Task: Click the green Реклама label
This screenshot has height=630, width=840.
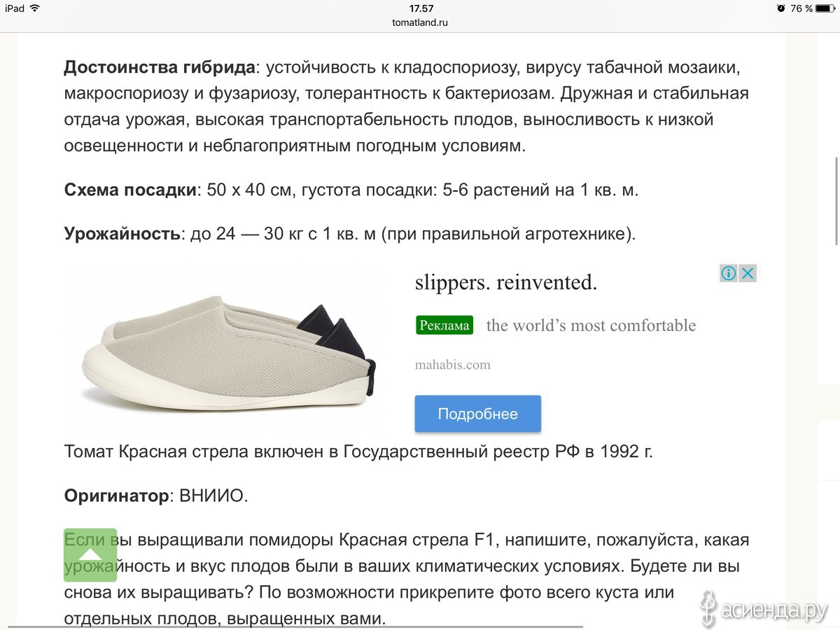Action: click(x=444, y=325)
